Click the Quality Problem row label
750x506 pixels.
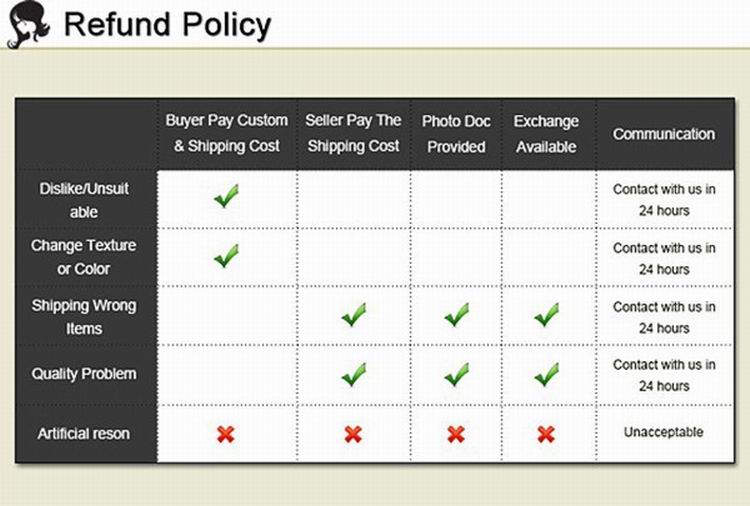pyautogui.click(x=84, y=374)
